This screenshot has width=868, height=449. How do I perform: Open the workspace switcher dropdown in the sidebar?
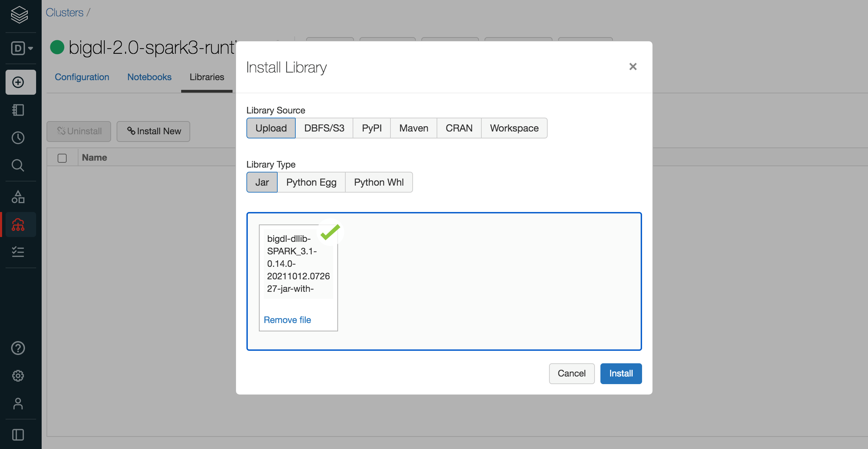click(22, 48)
